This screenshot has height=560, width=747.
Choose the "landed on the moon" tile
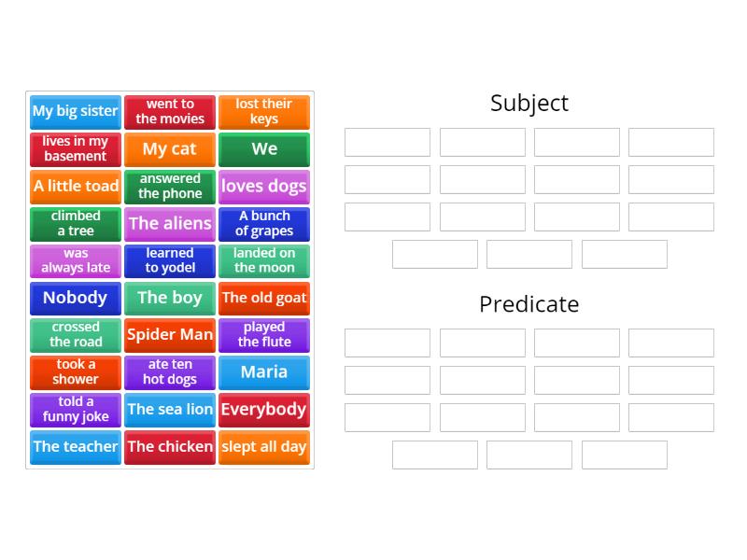click(264, 261)
